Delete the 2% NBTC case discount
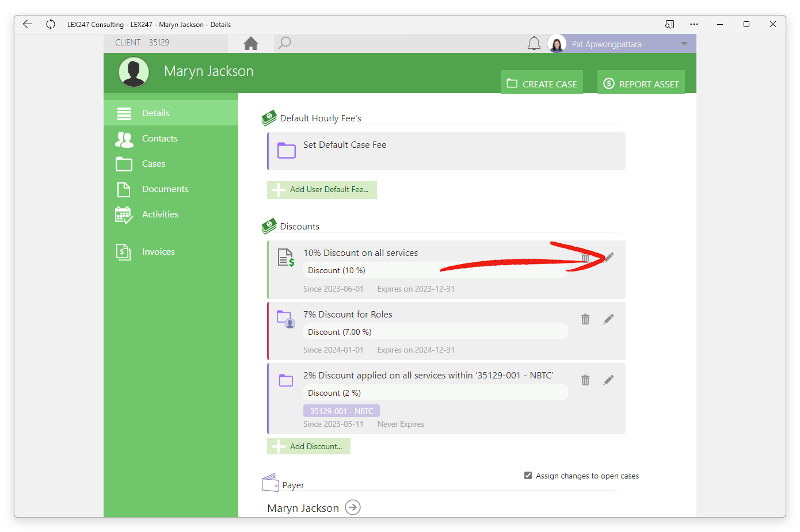 coord(585,380)
